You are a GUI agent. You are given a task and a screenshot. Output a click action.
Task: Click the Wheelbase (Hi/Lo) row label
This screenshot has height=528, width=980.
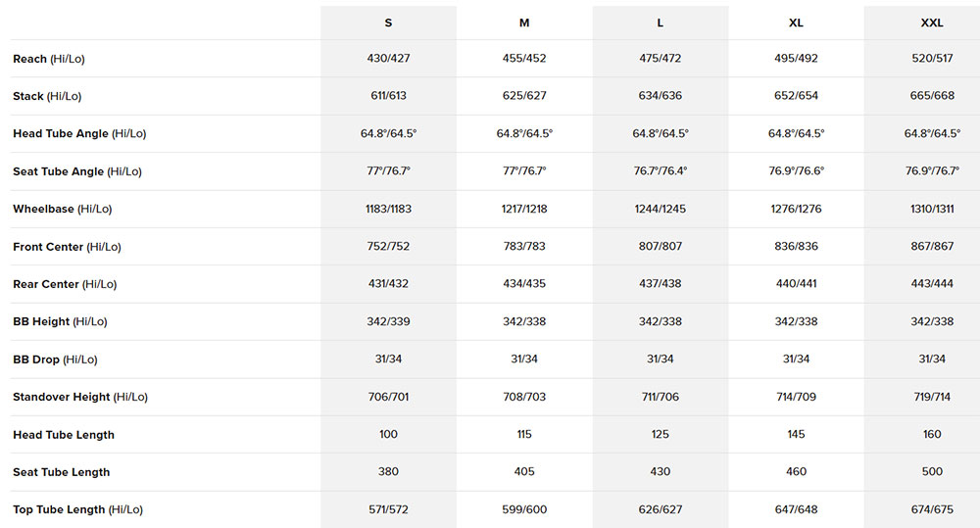click(63, 210)
